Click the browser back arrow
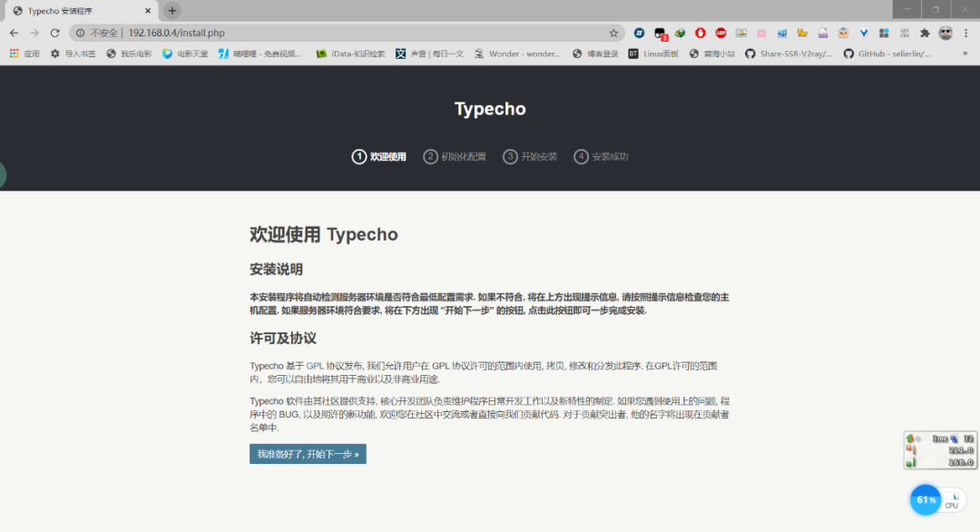Viewport: 980px width, 532px height. (14, 33)
